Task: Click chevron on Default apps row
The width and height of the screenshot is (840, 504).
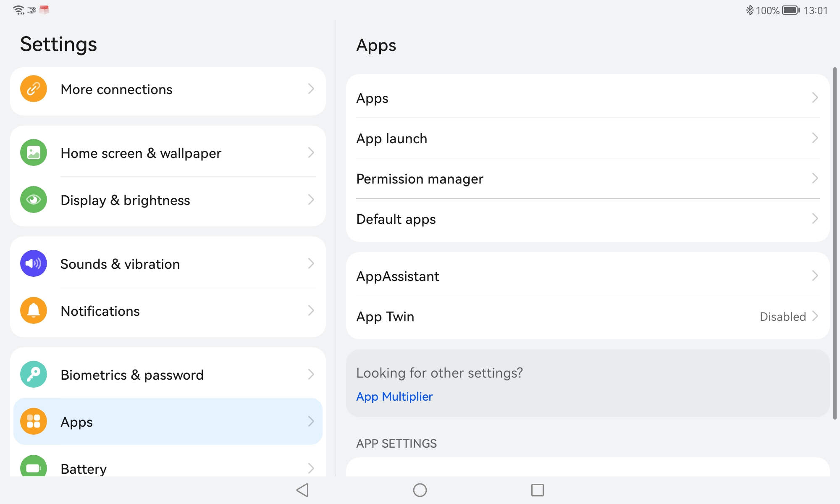Action: pyautogui.click(x=815, y=218)
